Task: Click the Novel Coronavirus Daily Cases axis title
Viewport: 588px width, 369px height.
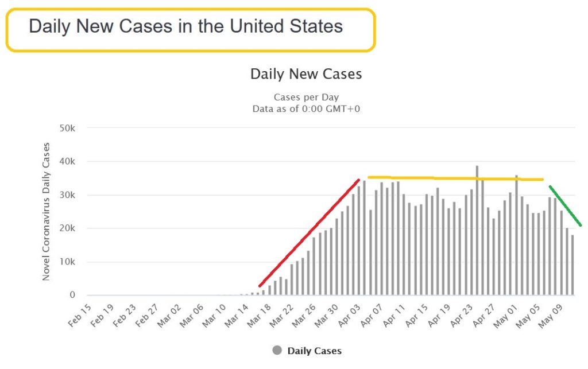Action: pos(46,212)
